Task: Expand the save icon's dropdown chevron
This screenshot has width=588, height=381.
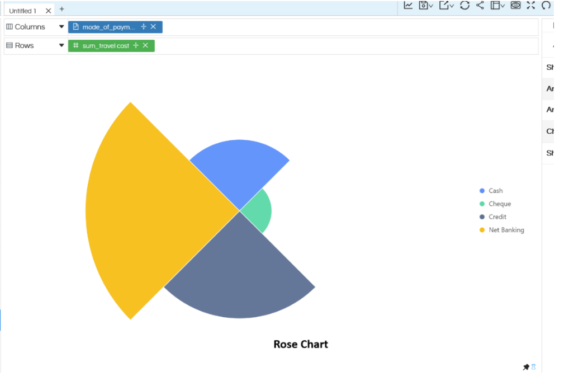Action: 431,6
